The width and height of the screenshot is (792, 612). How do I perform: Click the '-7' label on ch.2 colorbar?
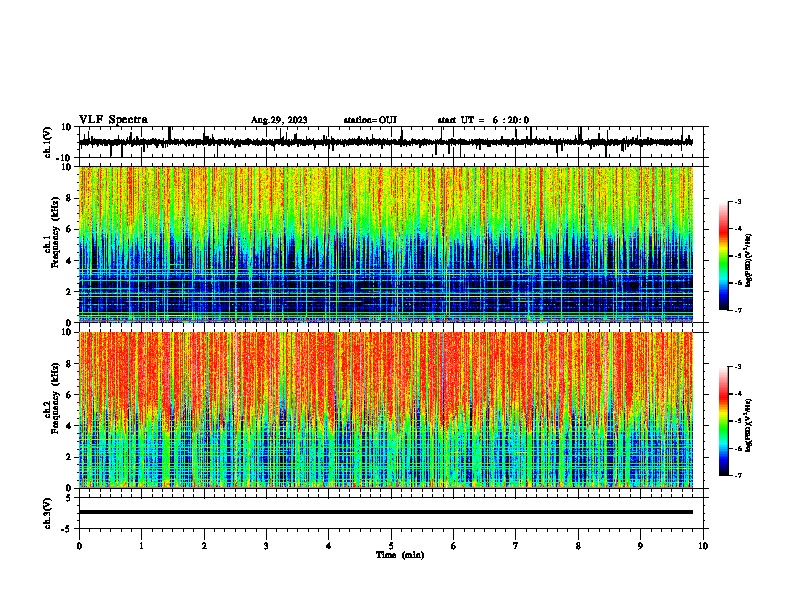(x=737, y=476)
